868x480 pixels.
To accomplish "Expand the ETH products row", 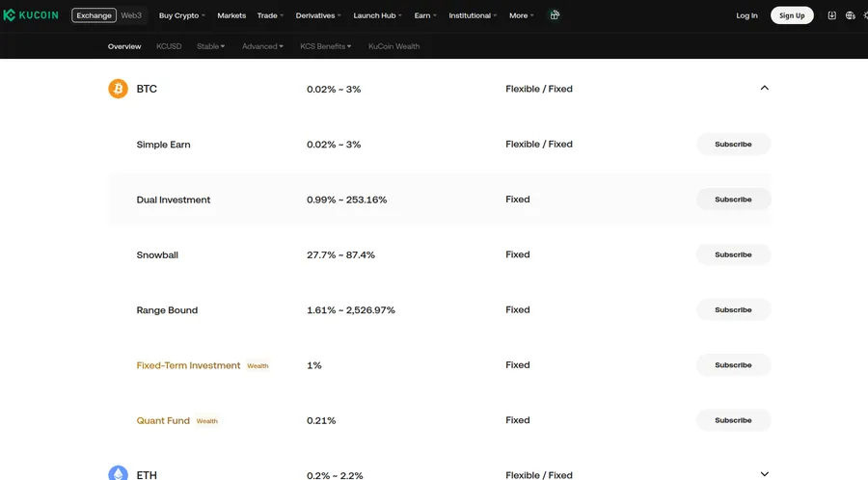I will point(765,474).
